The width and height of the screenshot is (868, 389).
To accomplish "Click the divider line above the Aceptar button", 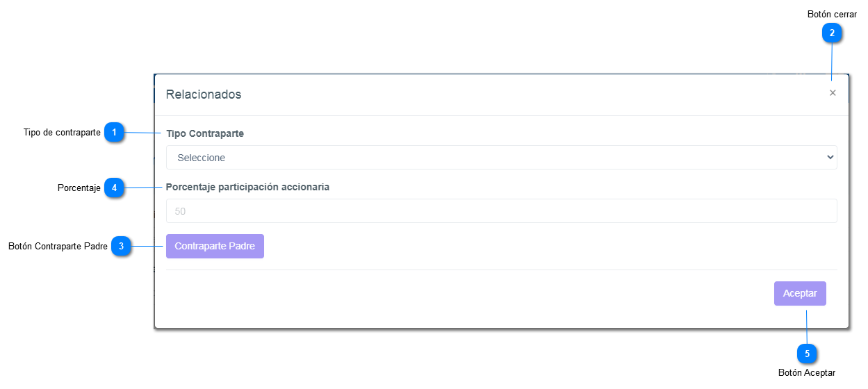I will click(501, 270).
